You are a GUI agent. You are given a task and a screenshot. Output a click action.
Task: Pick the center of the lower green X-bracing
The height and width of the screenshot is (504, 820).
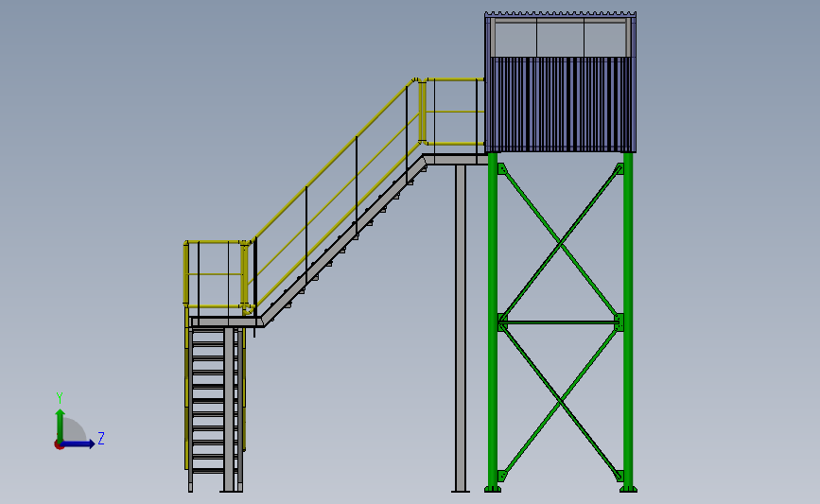[560, 402]
